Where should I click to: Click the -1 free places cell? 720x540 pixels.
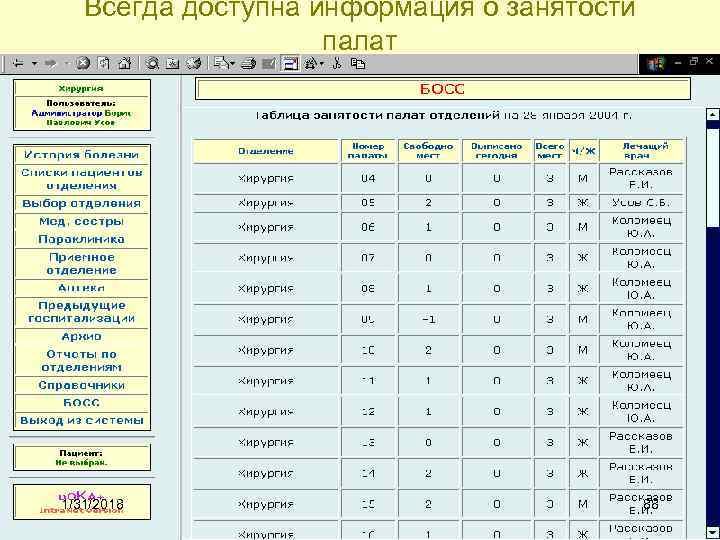[x=428, y=319]
